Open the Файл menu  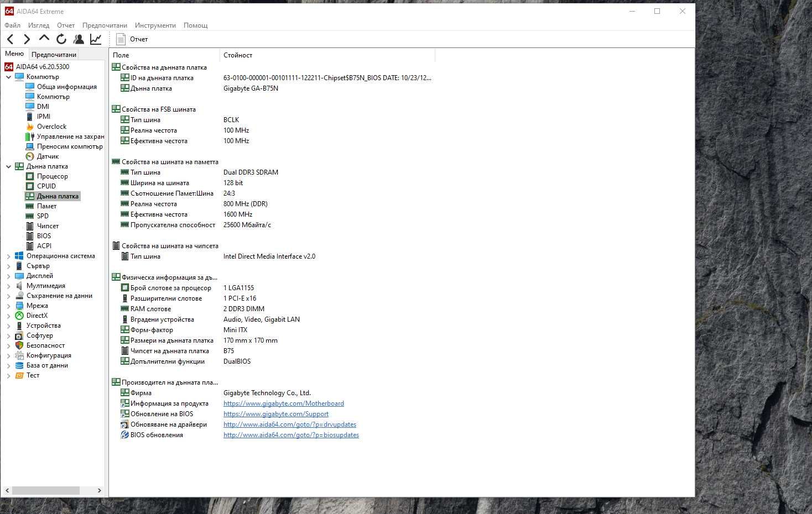click(x=12, y=25)
